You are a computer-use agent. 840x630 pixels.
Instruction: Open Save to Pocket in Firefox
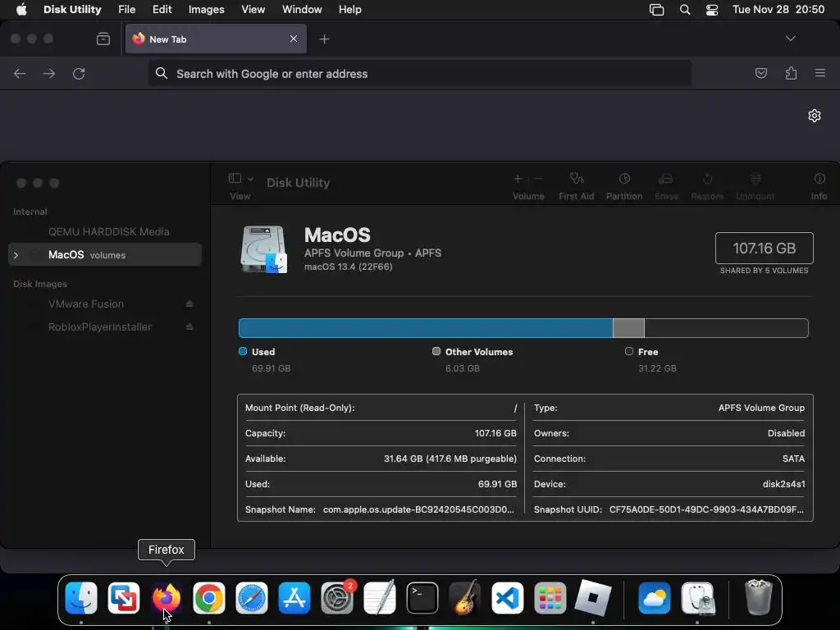[x=760, y=73]
